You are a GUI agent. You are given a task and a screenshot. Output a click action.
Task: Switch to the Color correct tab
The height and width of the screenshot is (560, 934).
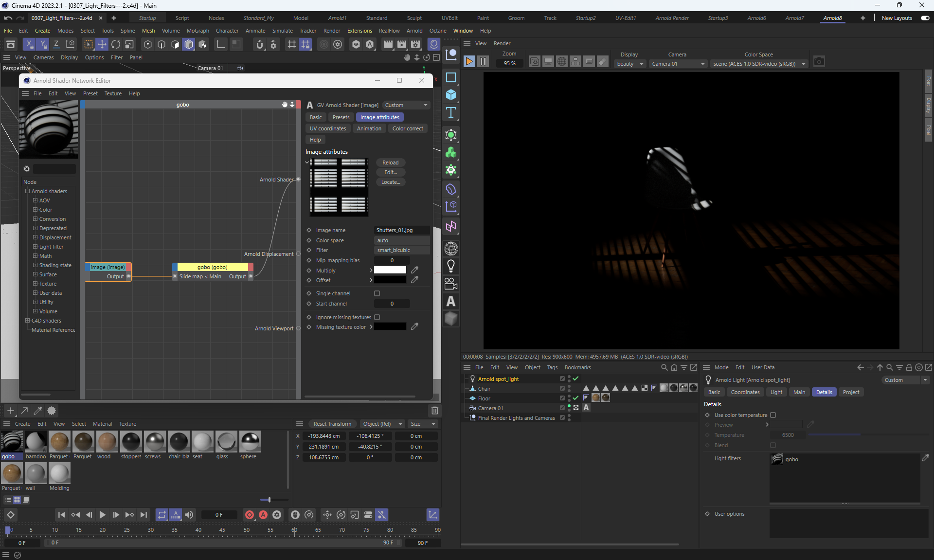(x=407, y=128)
